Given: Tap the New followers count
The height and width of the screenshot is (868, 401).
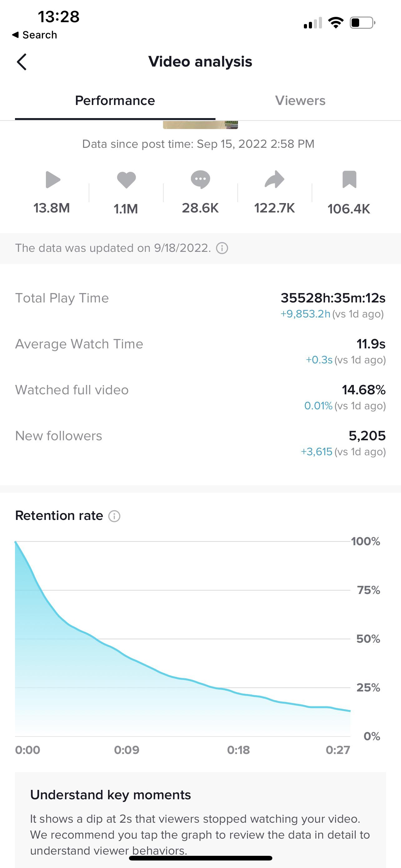Looking at the screenshot, I should tap(367, 436).
